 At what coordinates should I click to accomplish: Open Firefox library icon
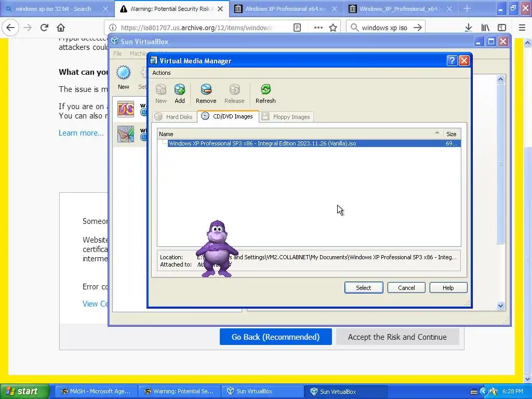pyautogui.click(x=485, y=28)
